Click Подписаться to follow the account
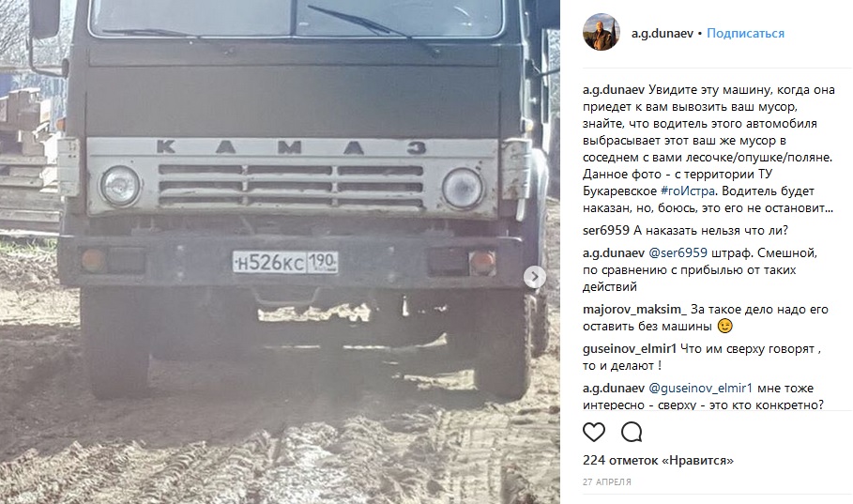Viewport: 853px width, 504px height. coord(745,33)
